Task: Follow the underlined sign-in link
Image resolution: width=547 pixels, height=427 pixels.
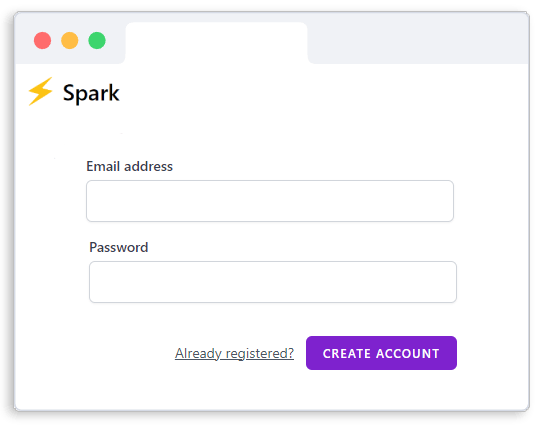Action: click(234, 353)
